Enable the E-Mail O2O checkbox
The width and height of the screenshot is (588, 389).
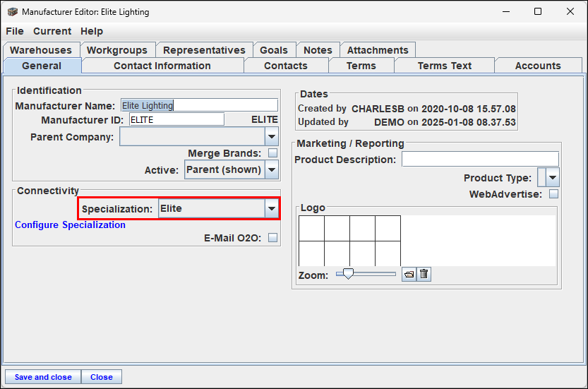tap(272, 238)
